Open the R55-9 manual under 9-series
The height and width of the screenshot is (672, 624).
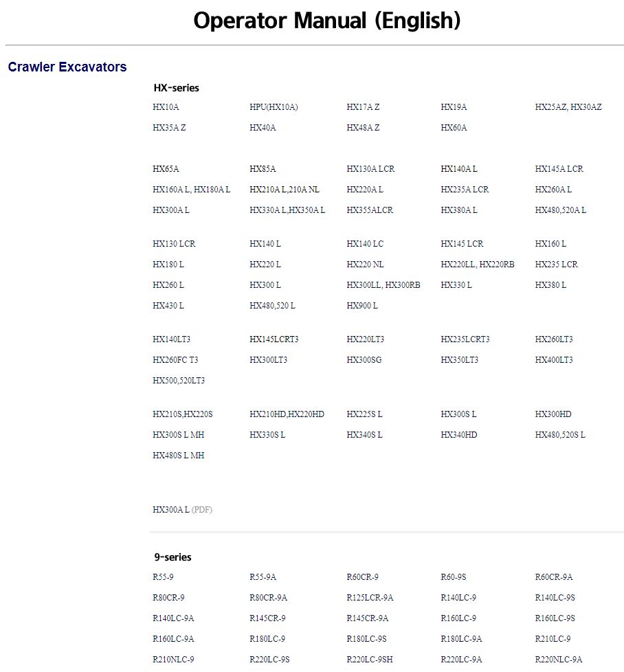click(x=164, y=577)
